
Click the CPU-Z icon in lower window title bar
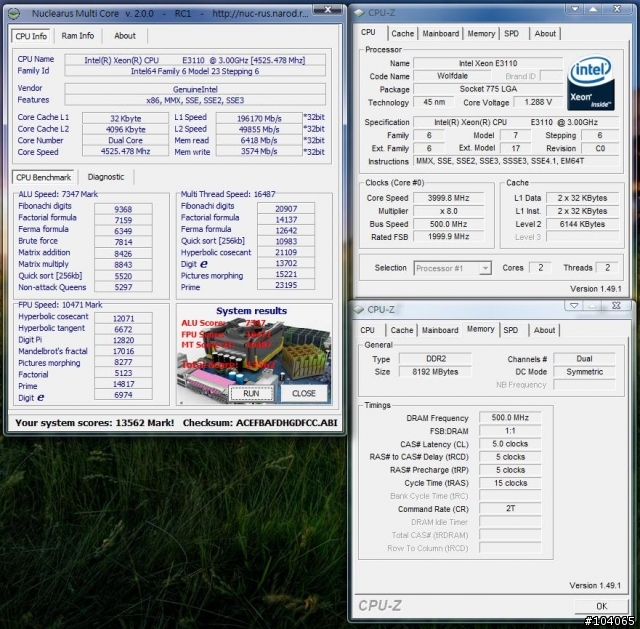(359, 310)
